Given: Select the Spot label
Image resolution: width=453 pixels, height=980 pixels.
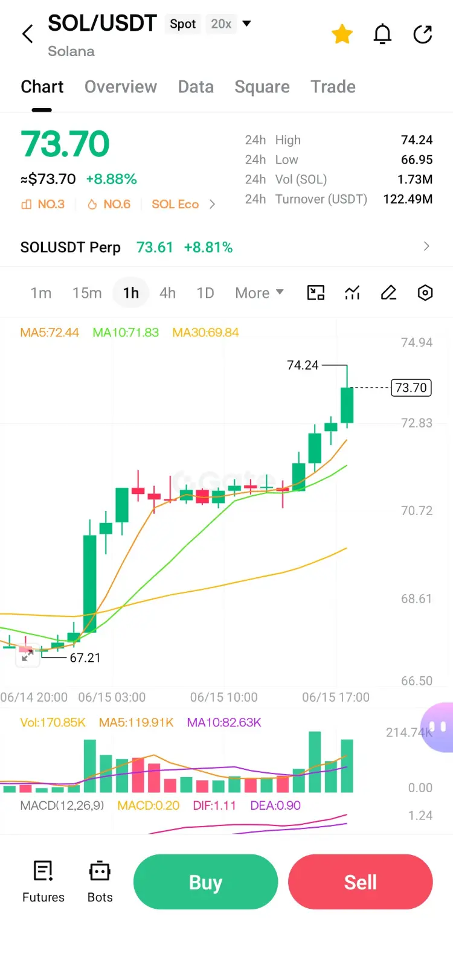Looking at the screenshot, I should click(x=182, y=24).
